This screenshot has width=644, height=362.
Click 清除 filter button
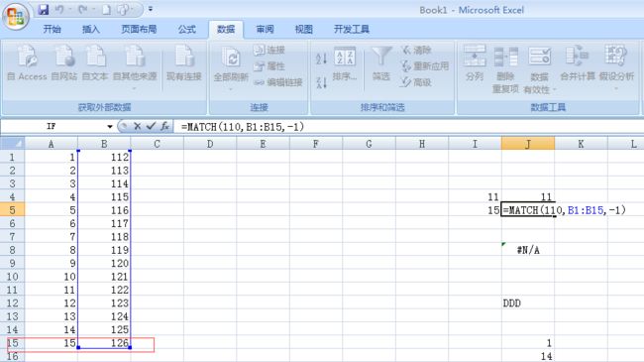(x=416, y=51)
